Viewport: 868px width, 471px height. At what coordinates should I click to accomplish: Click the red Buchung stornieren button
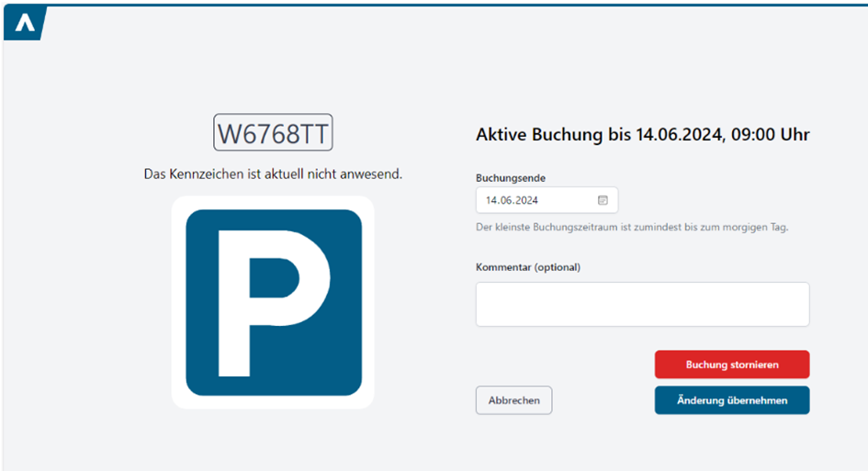pos(732,364)
